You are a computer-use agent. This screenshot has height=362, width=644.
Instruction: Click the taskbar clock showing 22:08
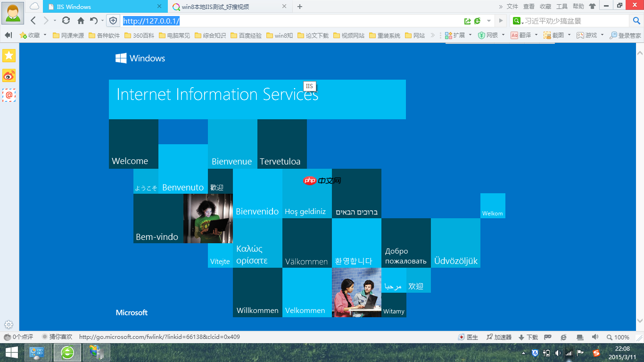click(622, 353)
